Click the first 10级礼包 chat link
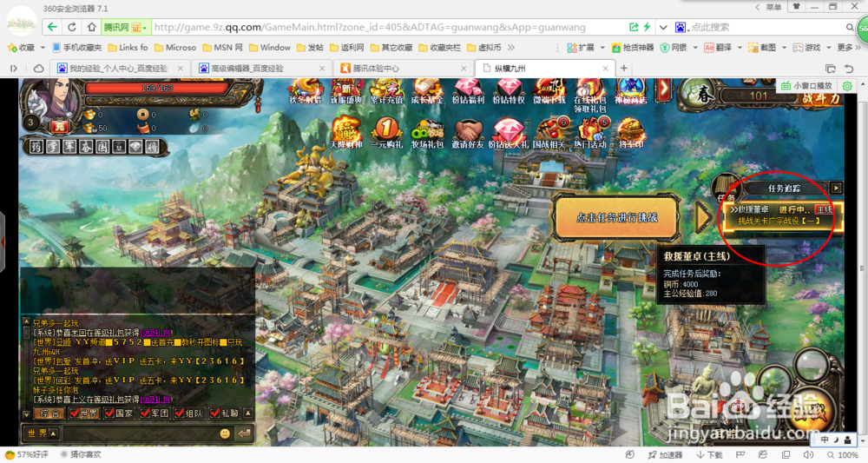 coord(155,333)
